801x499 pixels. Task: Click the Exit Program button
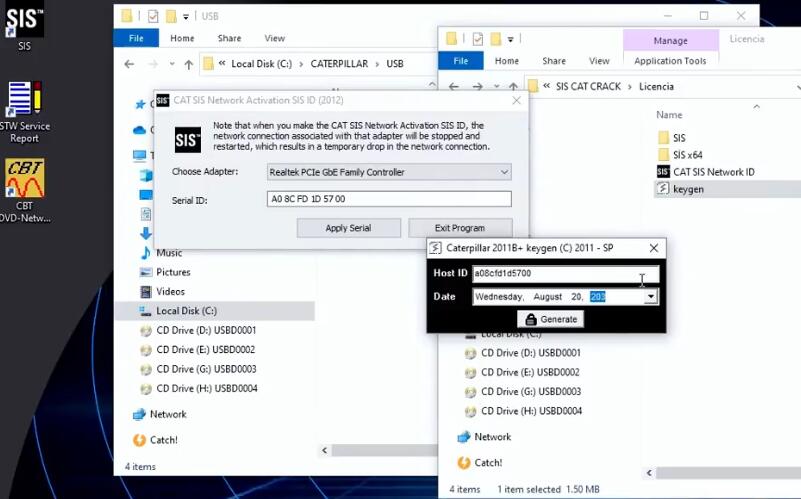pyautogui.click(x=460, y=228)
